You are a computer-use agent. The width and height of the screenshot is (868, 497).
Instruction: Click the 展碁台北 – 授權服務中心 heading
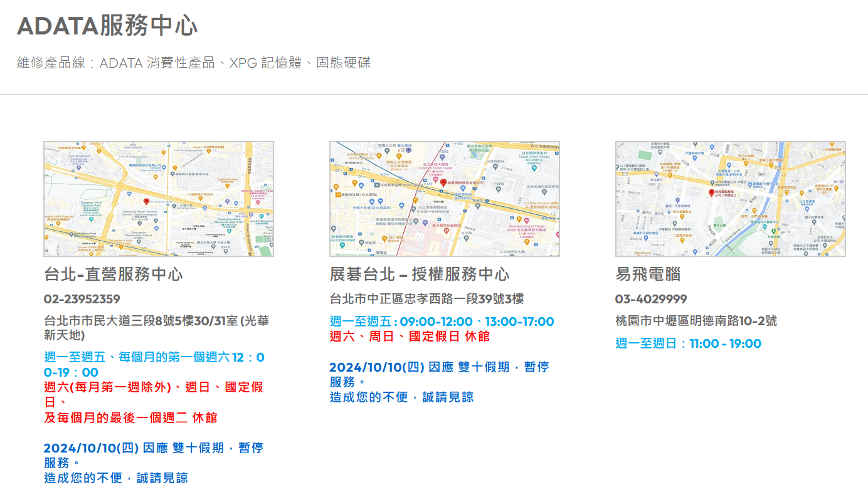[x=420, y=275]
